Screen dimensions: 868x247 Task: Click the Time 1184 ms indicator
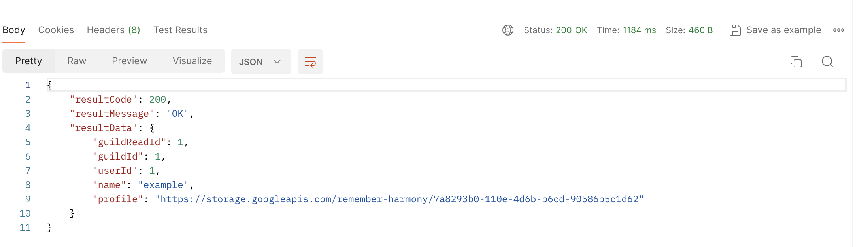(626, 30)
